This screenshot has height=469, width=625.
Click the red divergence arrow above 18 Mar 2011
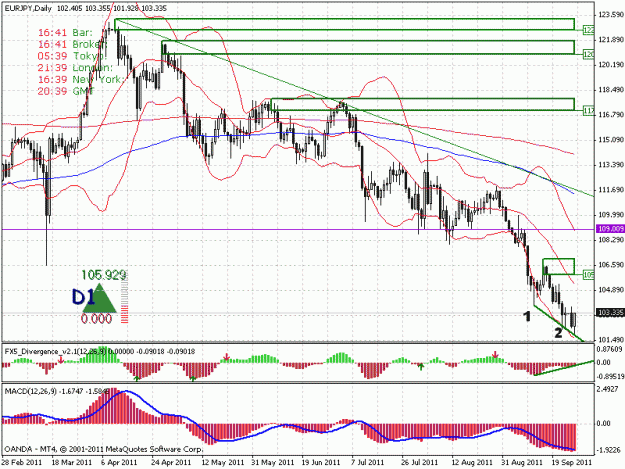61,360
